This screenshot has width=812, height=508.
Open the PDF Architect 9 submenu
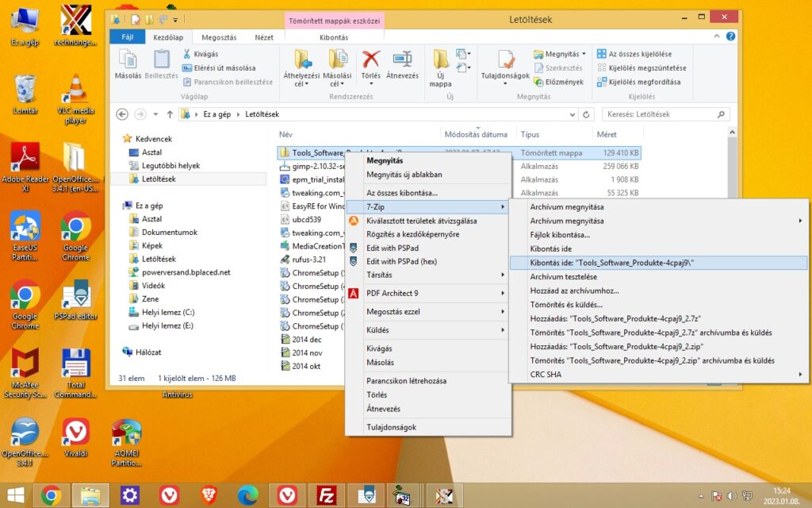[428, 294]
